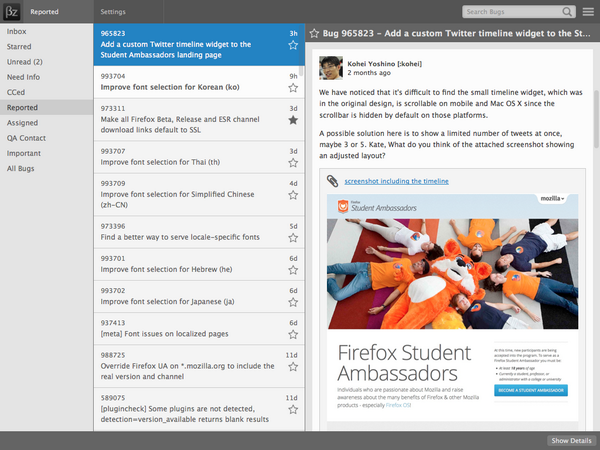Star bug 993702 Japanese font selection
The width and height of the screenshot is (600, 450).
click(x=293, y=302)
